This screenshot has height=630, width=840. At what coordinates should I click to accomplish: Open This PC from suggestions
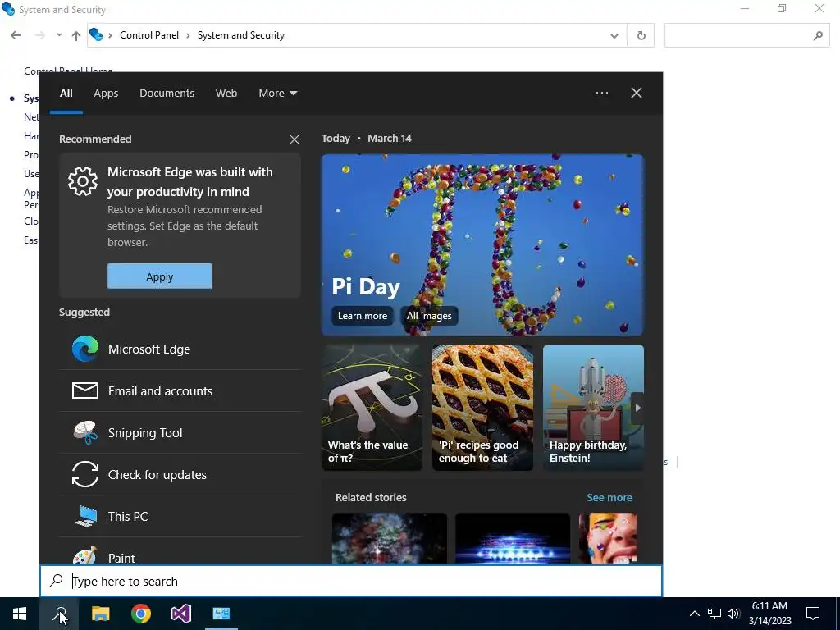180,517
